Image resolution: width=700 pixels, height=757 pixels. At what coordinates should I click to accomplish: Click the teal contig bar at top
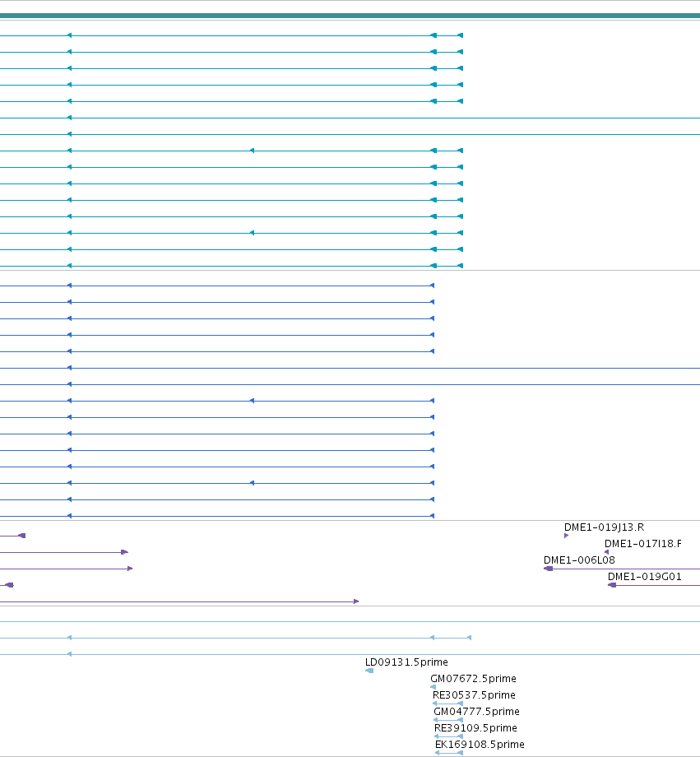click(350, 16)
